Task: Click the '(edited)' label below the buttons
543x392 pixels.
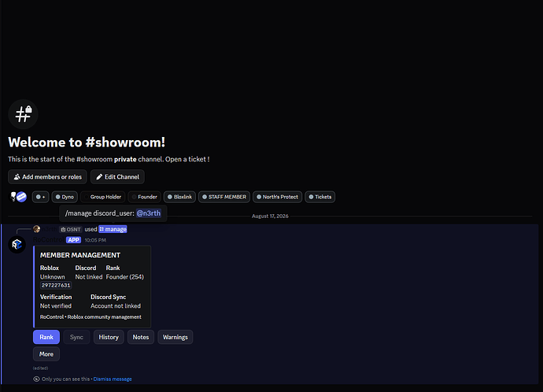Action: (40, 368)
